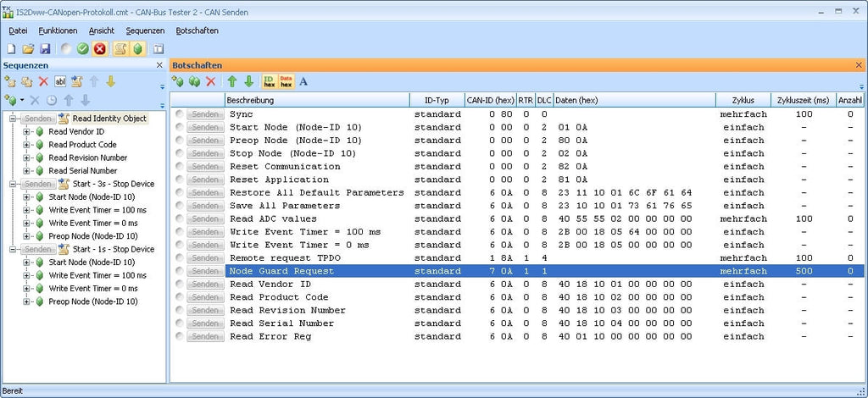Viewport: 868px width, 398px height.
Task: Toggle Data hex display
Action: click(287, 82)
